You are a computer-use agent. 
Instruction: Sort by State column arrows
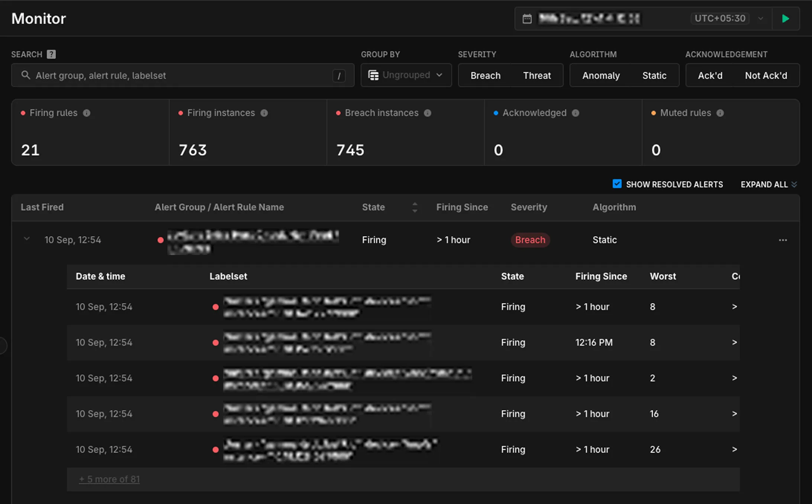point(415,207)
